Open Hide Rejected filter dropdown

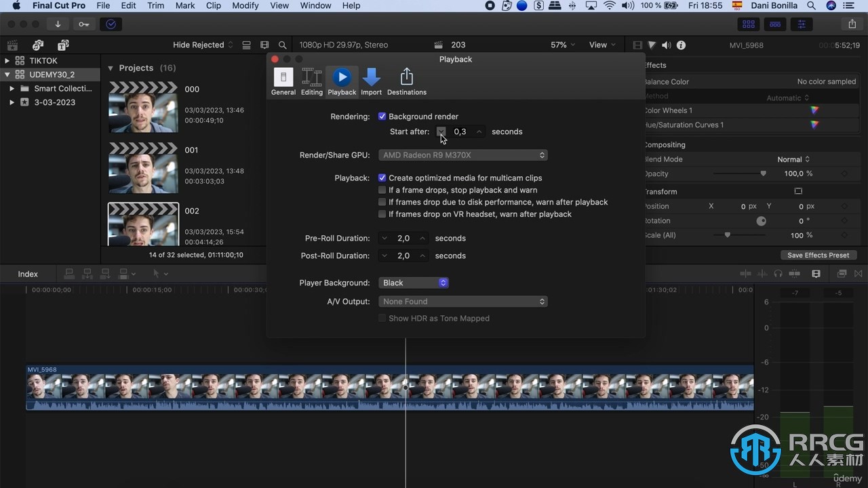click(203, 45)
